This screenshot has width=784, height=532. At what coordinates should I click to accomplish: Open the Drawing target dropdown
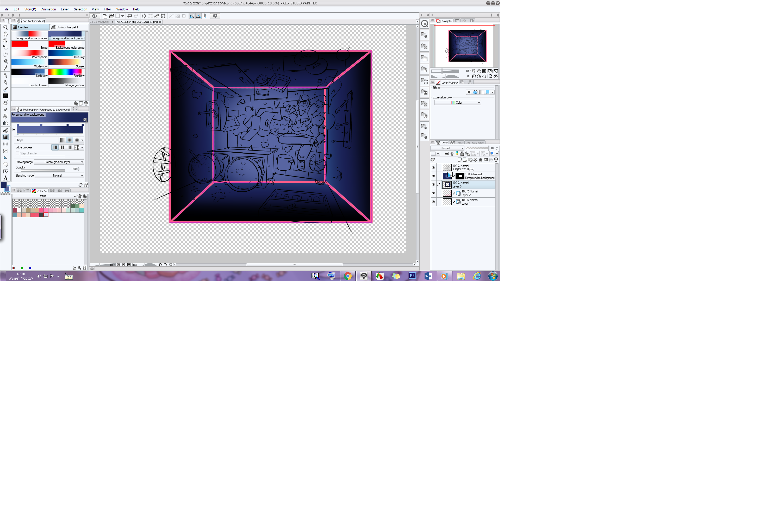(x=59, y=162)
